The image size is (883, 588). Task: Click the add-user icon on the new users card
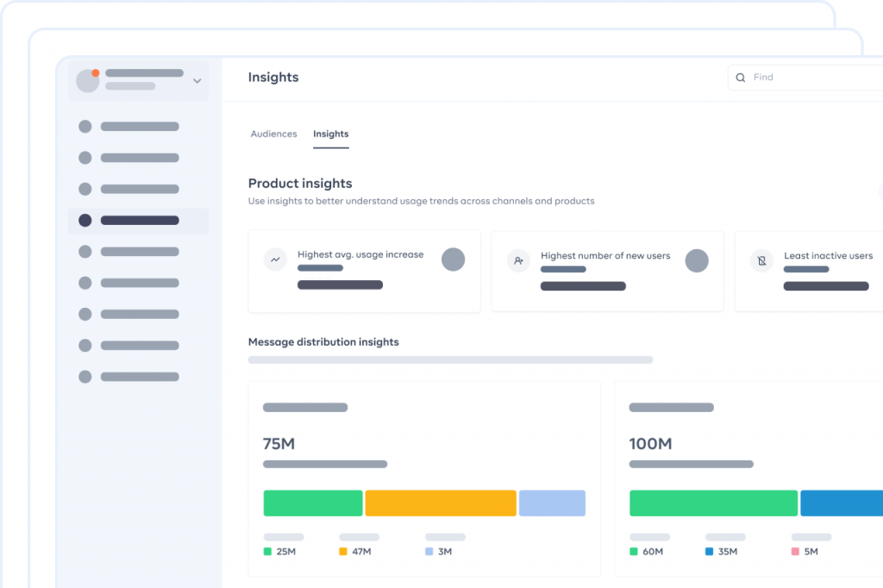click(x=518, y=260)
